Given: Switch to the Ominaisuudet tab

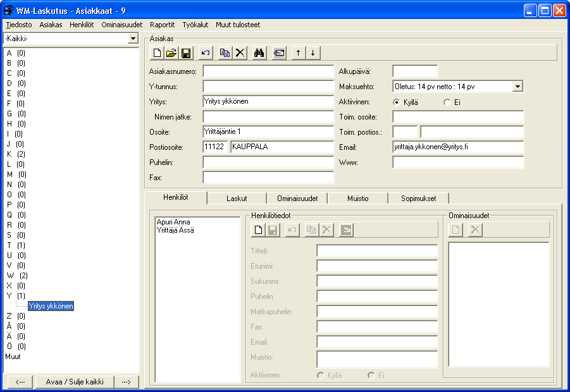Looking at the screenshot, I should tap(297, 199).
